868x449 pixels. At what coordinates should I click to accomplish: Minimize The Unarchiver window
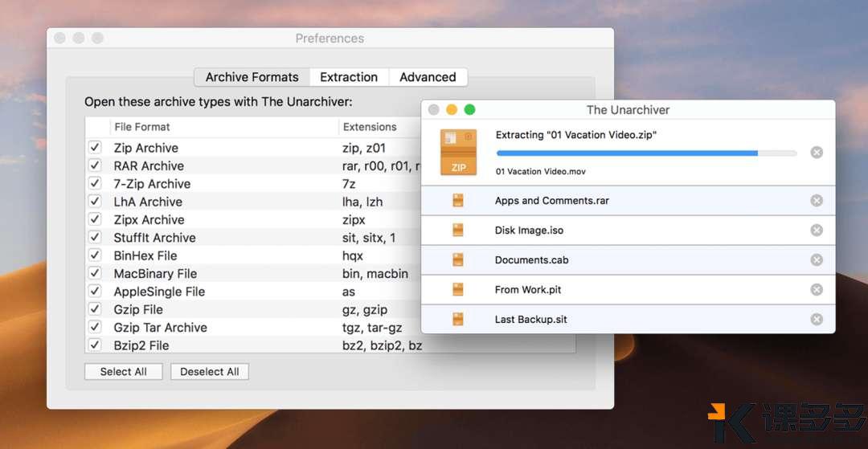tap(452, 110)
